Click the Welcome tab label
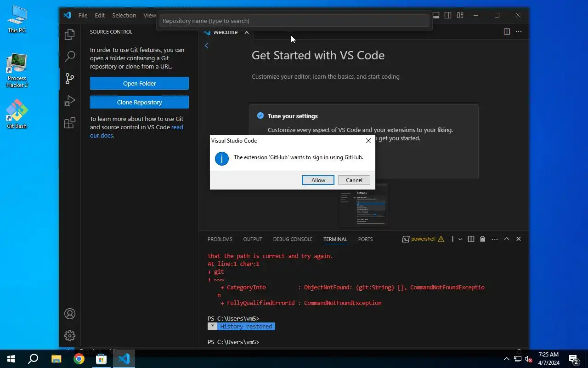 (225, 32)
